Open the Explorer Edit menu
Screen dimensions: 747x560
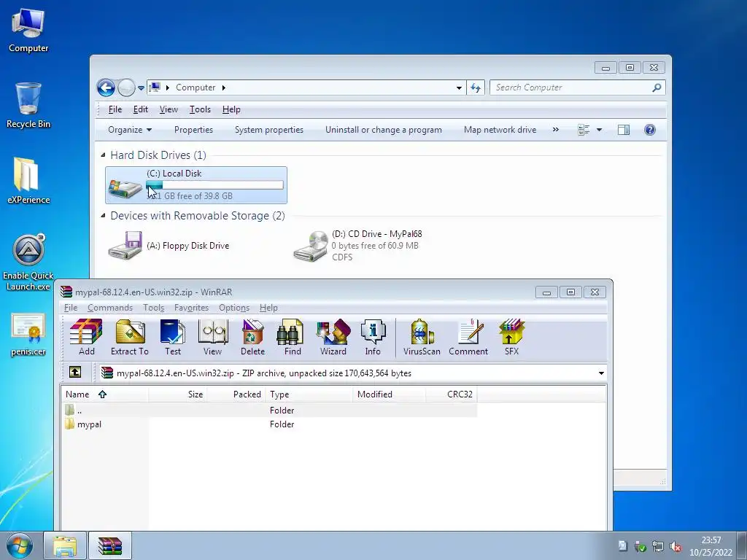[x=141, y=109]
